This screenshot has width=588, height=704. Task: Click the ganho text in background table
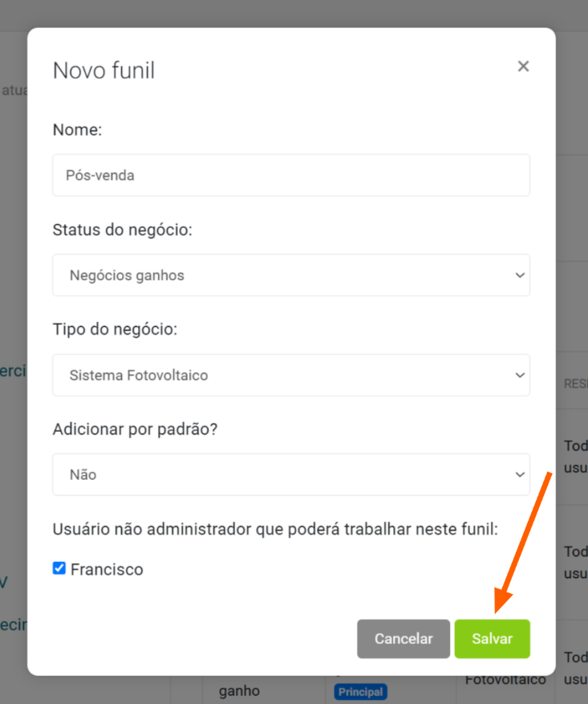239,691
